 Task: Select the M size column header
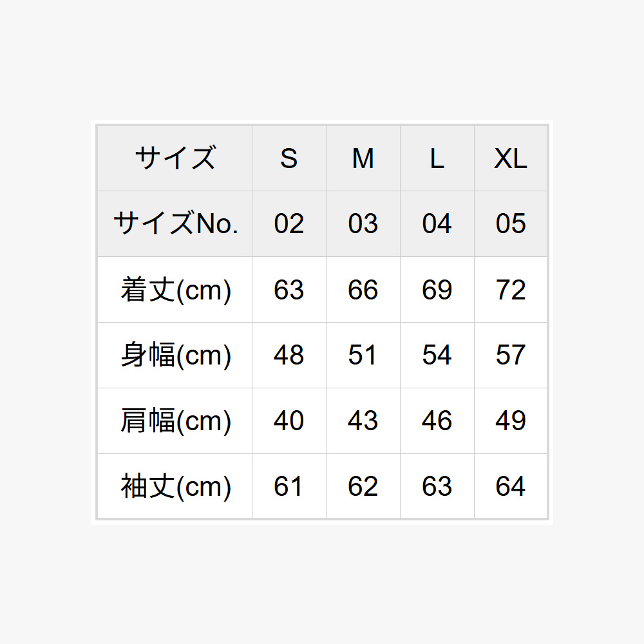coord(363,158)
